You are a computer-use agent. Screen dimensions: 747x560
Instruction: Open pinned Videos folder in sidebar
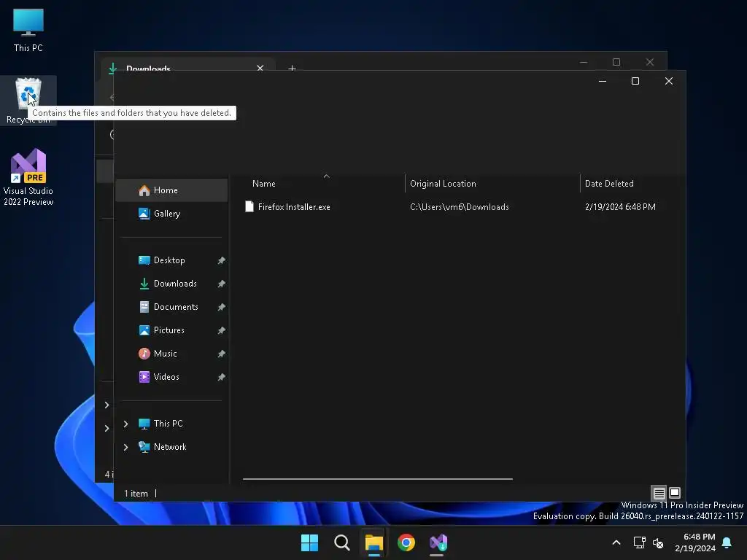click(171, 377)
